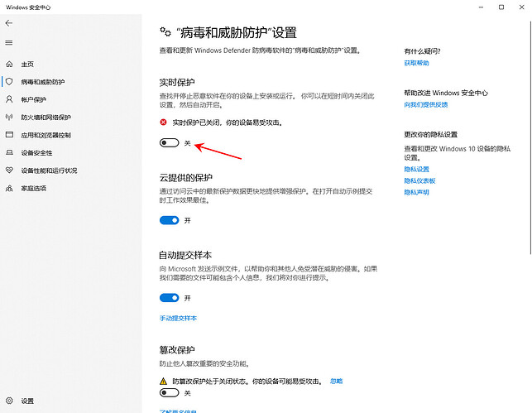This screenshot has height=413, width=532.
Task: Select 家庭选项 in the sidebar
Action: pos(34,188)
